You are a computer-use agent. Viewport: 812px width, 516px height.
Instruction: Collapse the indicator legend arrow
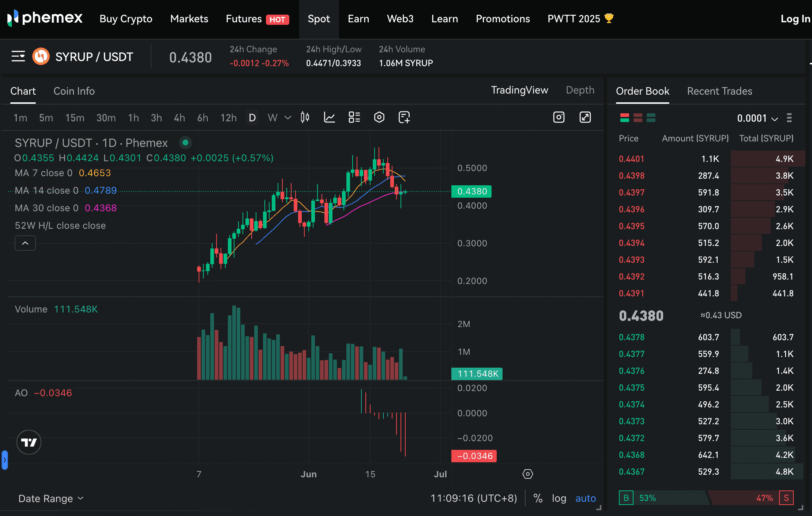(x=25, y=243)
